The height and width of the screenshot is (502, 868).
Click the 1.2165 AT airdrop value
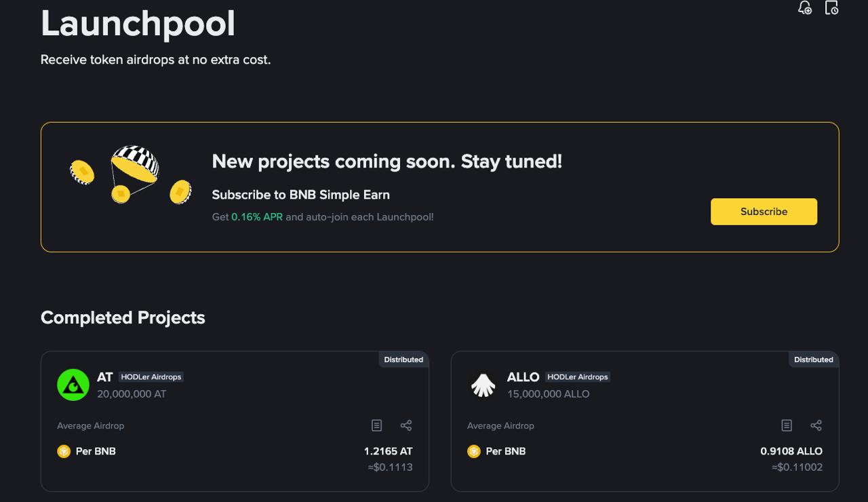(388, 451)
